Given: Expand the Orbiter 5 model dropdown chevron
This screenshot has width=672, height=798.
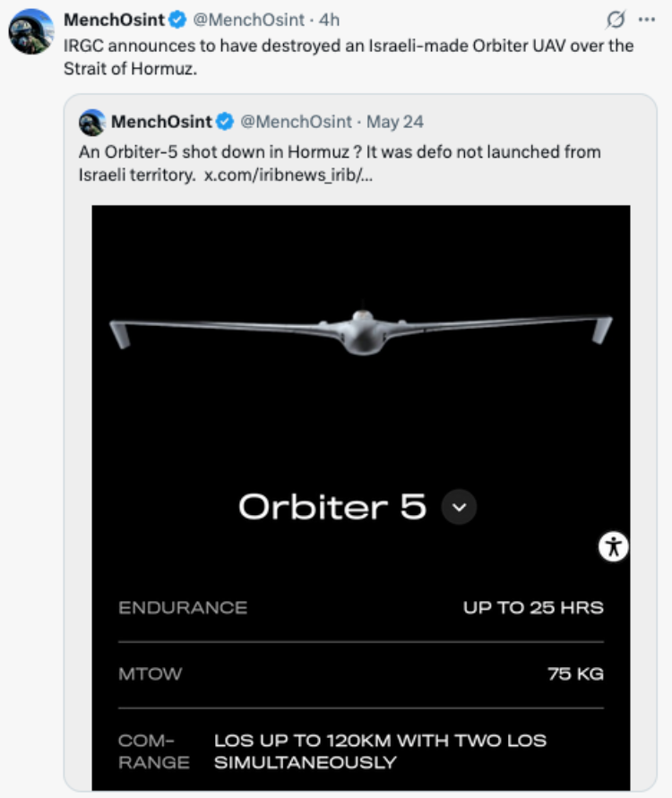Looking at the screenshot, I should (x=459, y=507).
